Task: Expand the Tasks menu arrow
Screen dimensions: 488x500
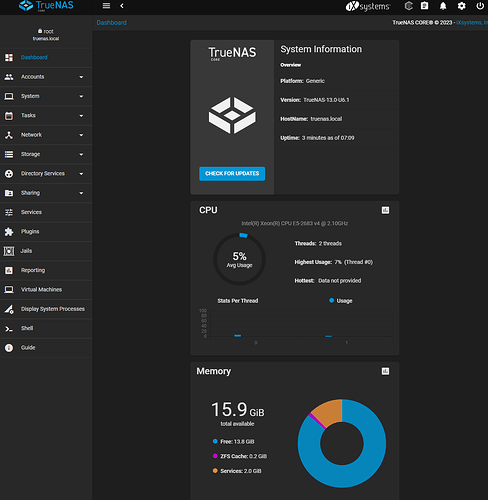Action: (81, 116)
